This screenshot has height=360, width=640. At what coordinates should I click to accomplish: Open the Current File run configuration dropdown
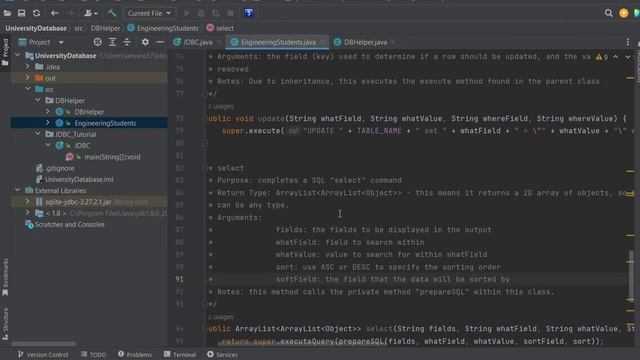click(149, 13)
